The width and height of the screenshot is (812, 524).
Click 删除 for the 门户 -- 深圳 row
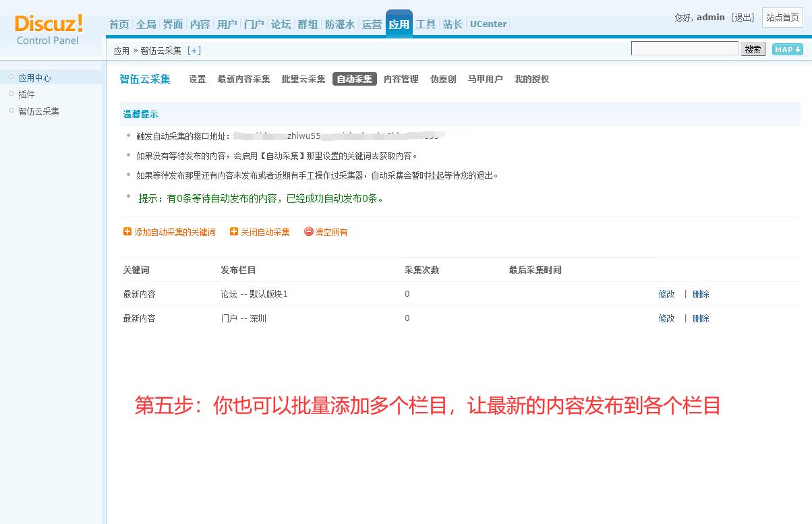[701, 318]
